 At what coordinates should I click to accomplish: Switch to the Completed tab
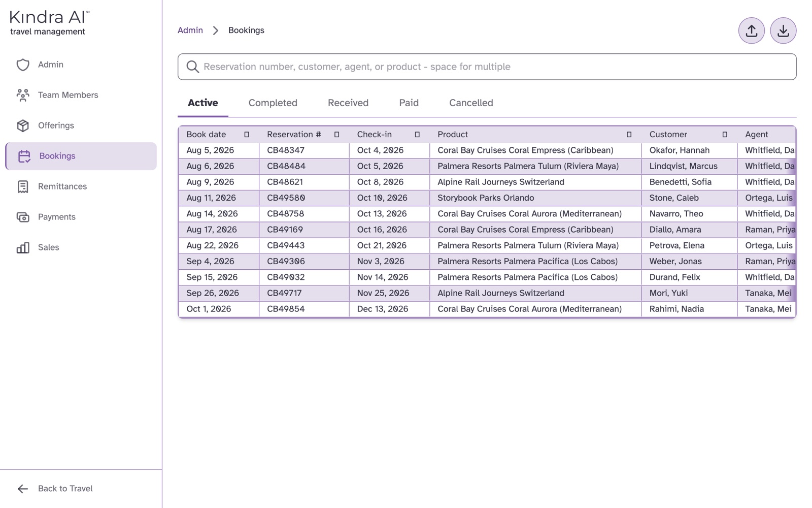tap(273, 103)
